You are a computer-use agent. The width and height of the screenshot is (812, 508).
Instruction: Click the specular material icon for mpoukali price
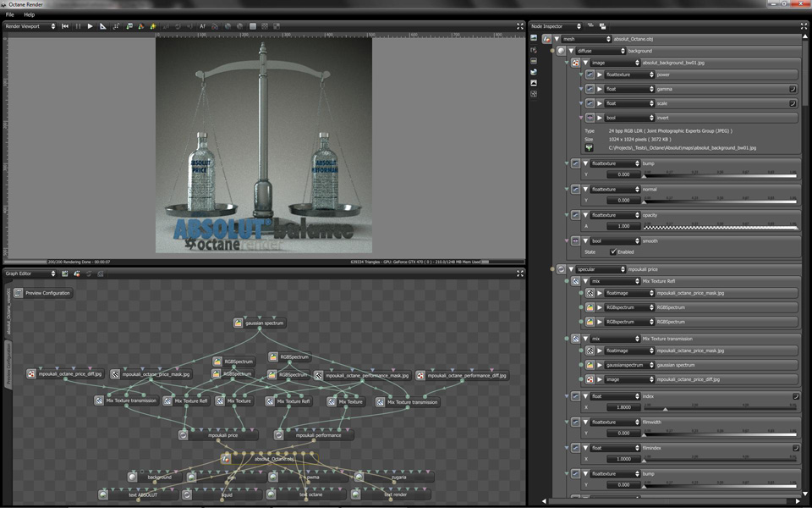pyautogui.click(x=562, y=269)
